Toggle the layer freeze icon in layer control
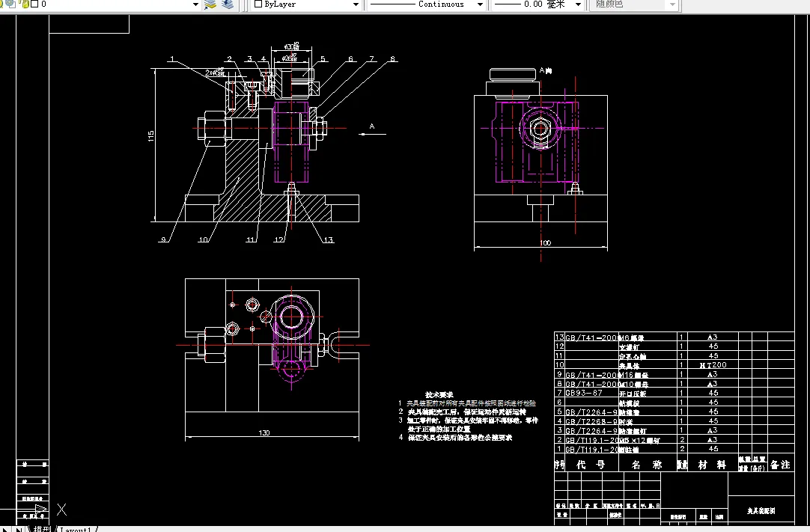Image resolution: width=810 pixels, height=532 pixels. point(11,4)
